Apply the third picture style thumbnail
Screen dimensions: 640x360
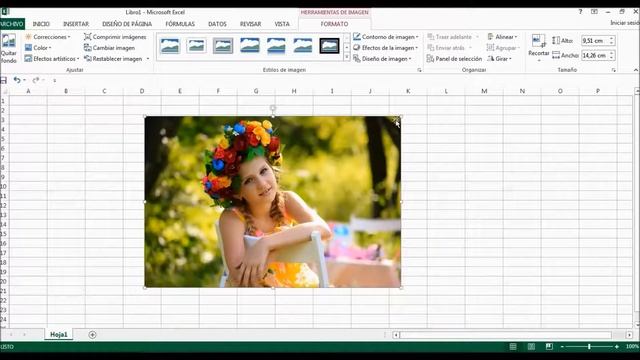(223, 46)
